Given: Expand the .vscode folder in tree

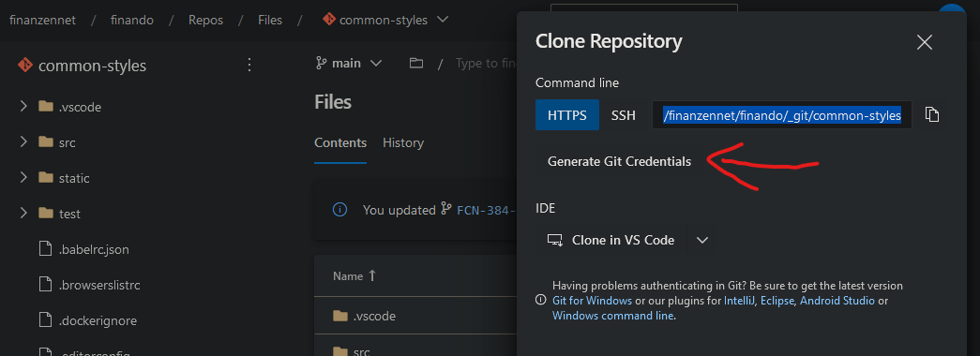Looking at the screenshot, I should tap(23, 106).
